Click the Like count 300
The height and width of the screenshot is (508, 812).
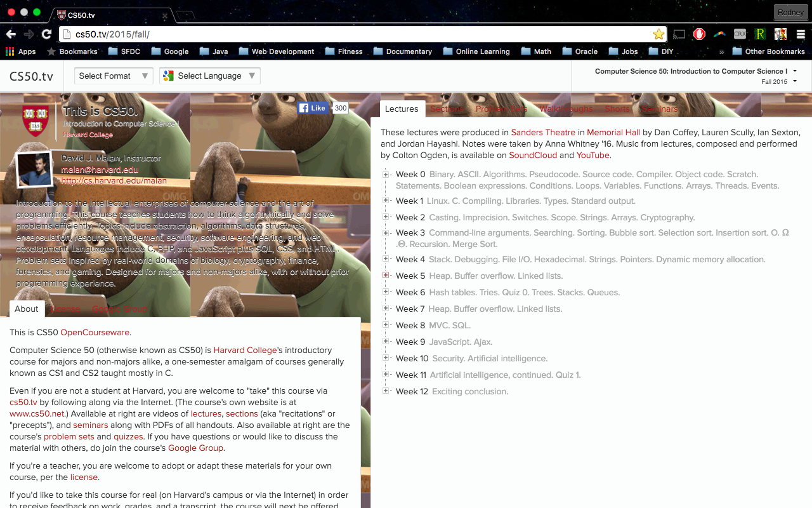coord(341,108)
